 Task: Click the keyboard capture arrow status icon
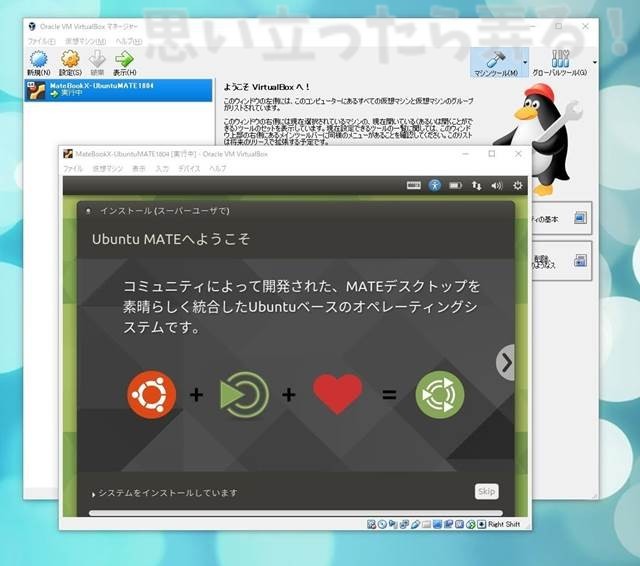point(481,524)
